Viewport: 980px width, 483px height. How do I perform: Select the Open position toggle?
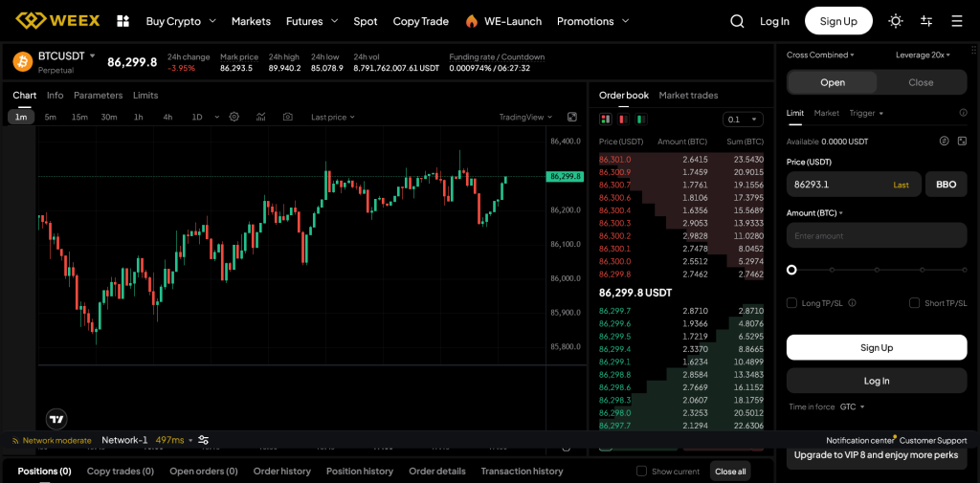pyautogui.click(x=833, y=82)
